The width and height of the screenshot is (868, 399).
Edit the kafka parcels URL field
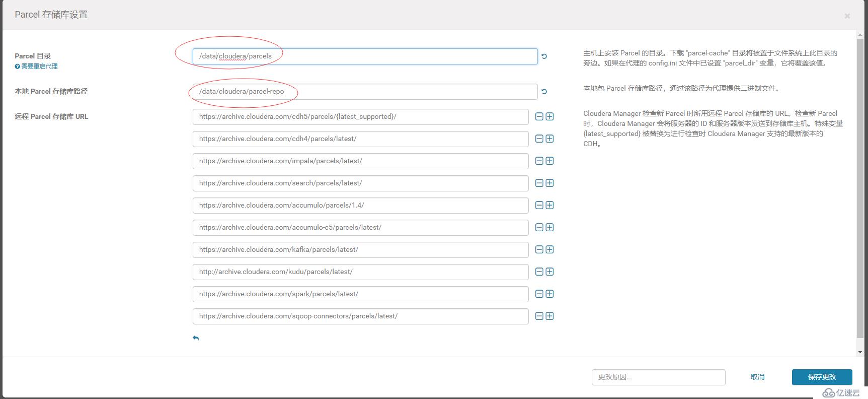pyautogui.click(x=360, y=250)
